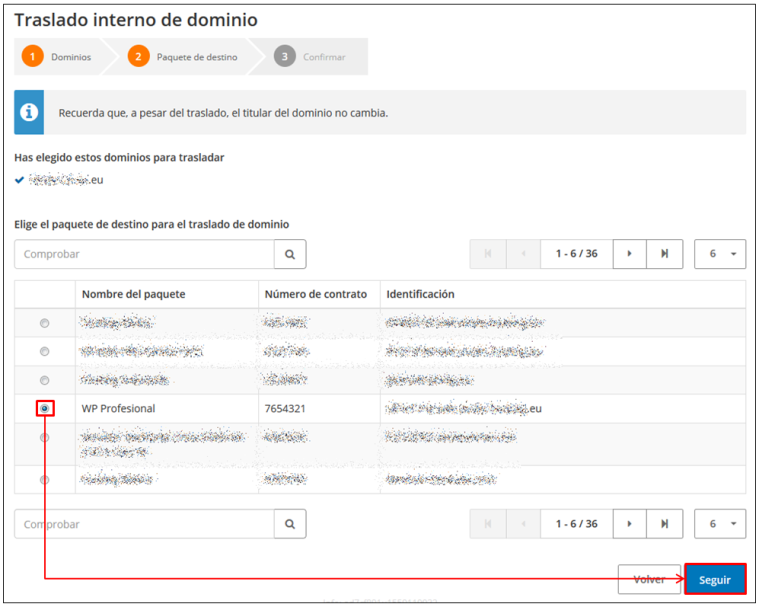Screen dimensions: 759x607
Task: Select radio button of fifth package row
Action: pos(45,438)
